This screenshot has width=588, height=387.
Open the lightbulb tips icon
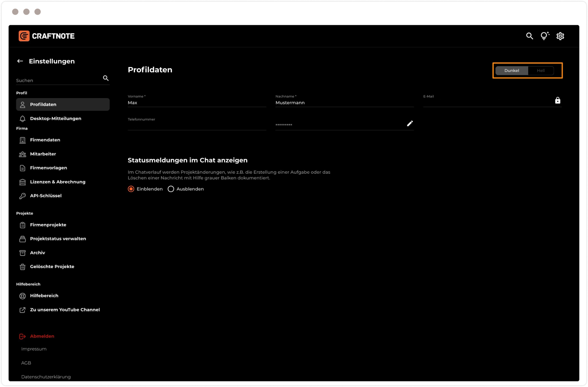coord(544,36)
